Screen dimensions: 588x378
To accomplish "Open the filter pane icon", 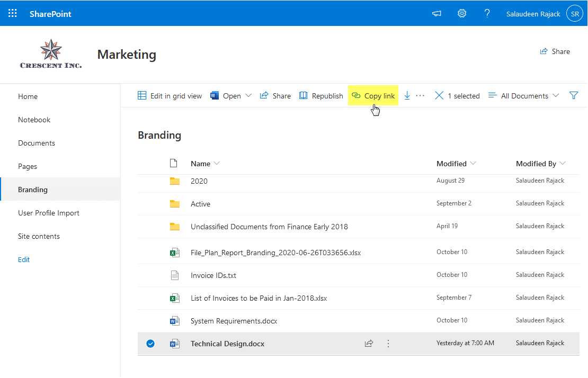I will (573, 95).
